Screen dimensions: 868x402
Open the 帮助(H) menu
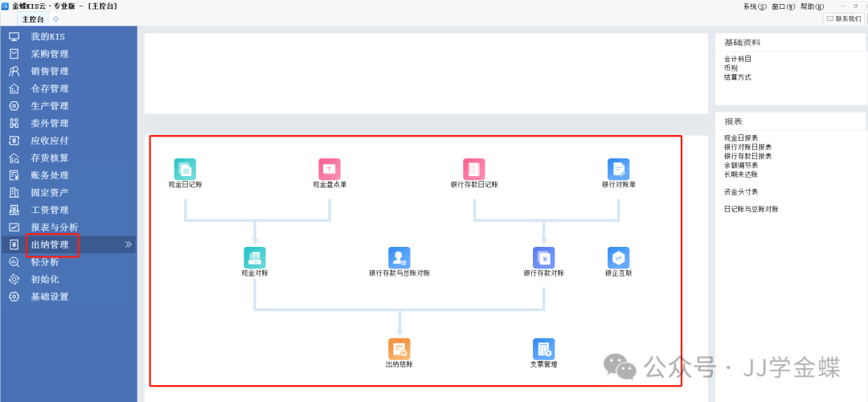click(812, 6)
